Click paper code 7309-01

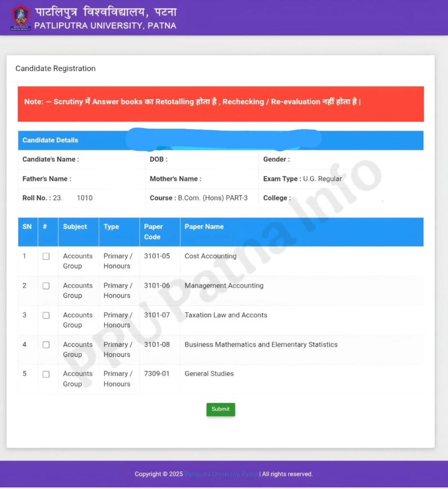pos(156,373)
